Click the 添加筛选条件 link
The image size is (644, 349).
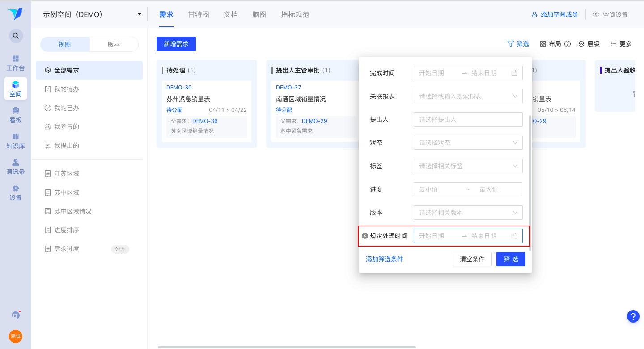tap(384, 259)
